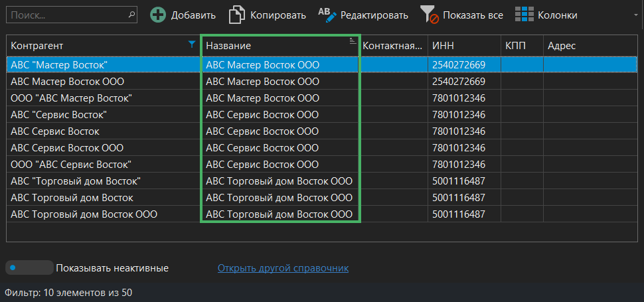Click the green plus Добавить icon
Screen dimensions: 644x302
158,15
